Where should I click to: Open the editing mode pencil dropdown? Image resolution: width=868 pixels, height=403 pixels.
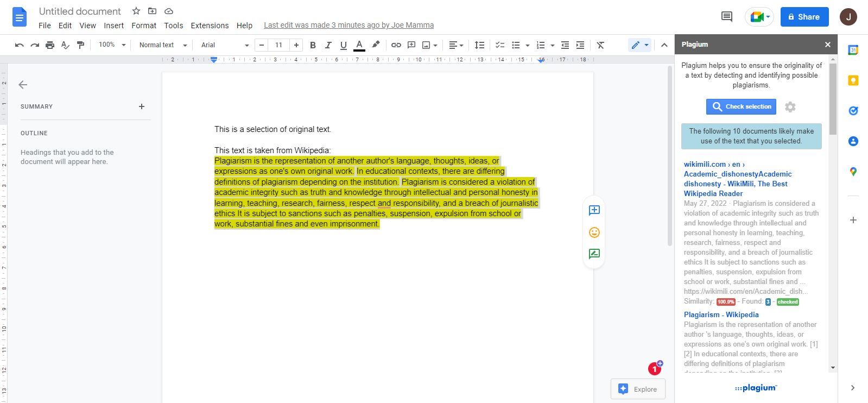point(640,45)
